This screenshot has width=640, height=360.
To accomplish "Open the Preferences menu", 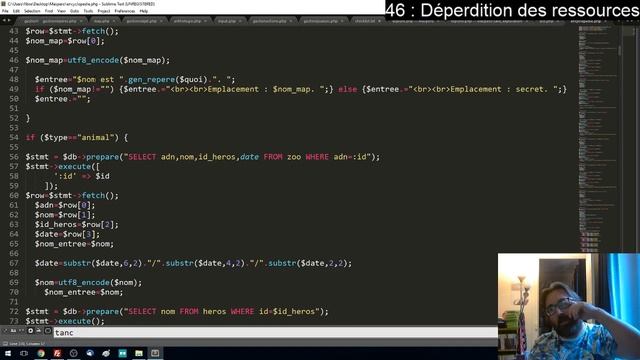I will point(124,11).
